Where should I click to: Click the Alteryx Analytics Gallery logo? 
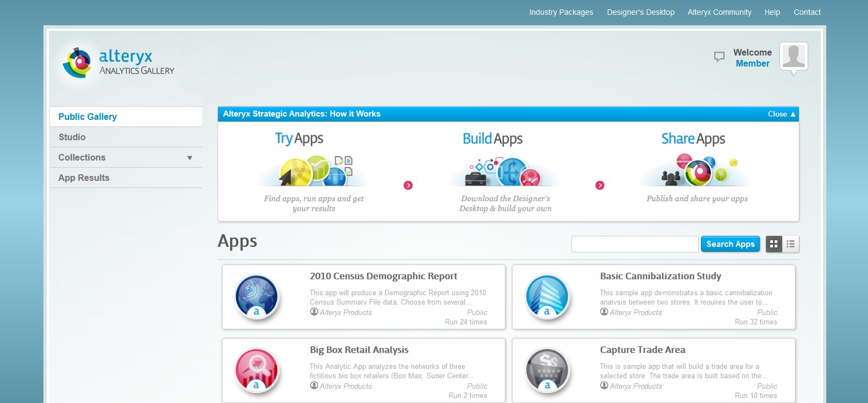[x=119, y=63]
